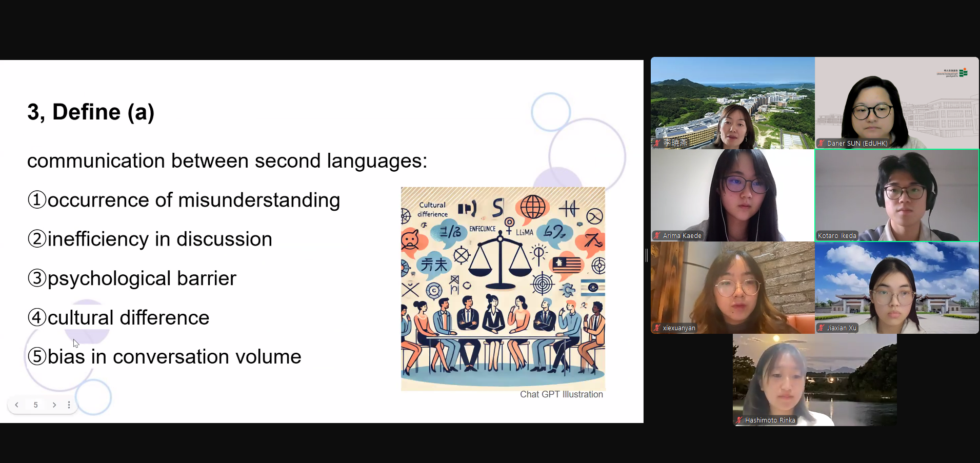This screenshot has height=463, width=980.
Task: Click muted mic icon beside 李晓燕
Action: tap(657, 143)
